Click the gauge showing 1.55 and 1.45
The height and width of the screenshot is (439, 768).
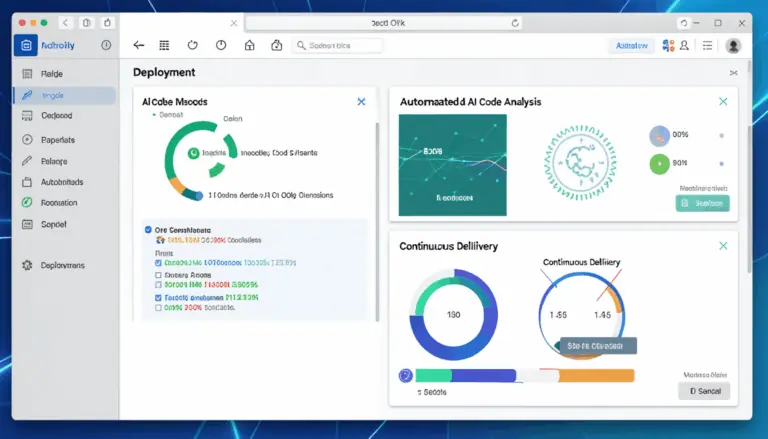coord(581,316)
